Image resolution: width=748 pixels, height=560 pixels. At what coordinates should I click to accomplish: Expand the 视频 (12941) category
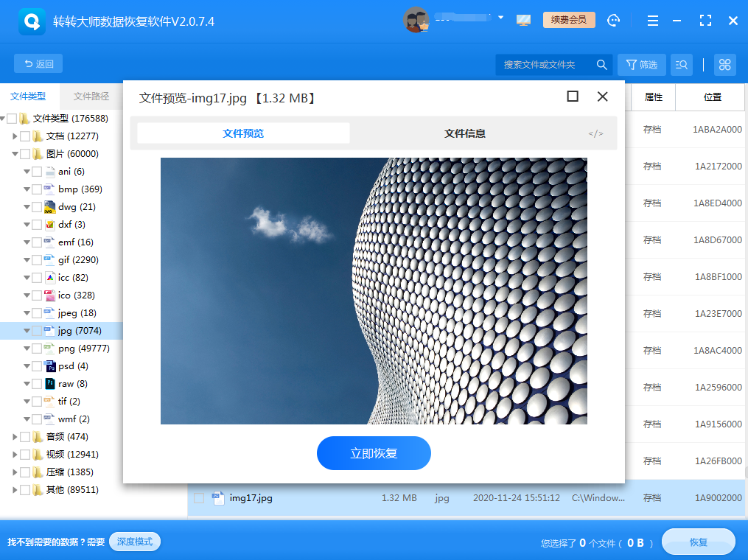13,454
